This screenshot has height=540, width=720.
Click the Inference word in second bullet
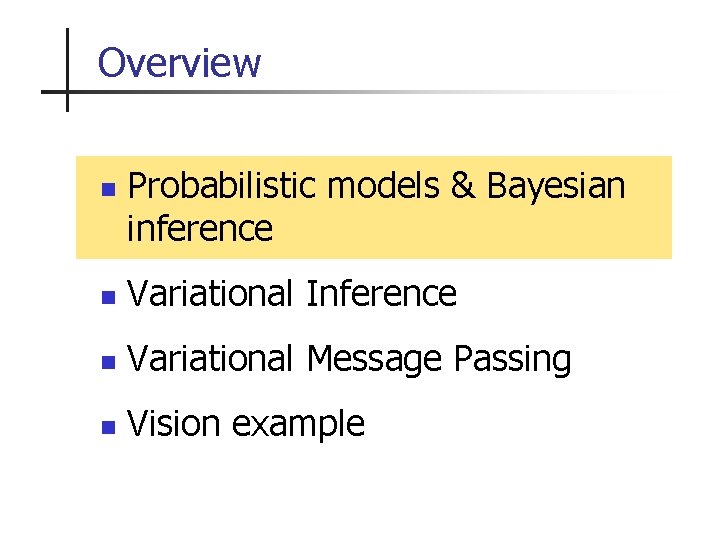point(381,294)
